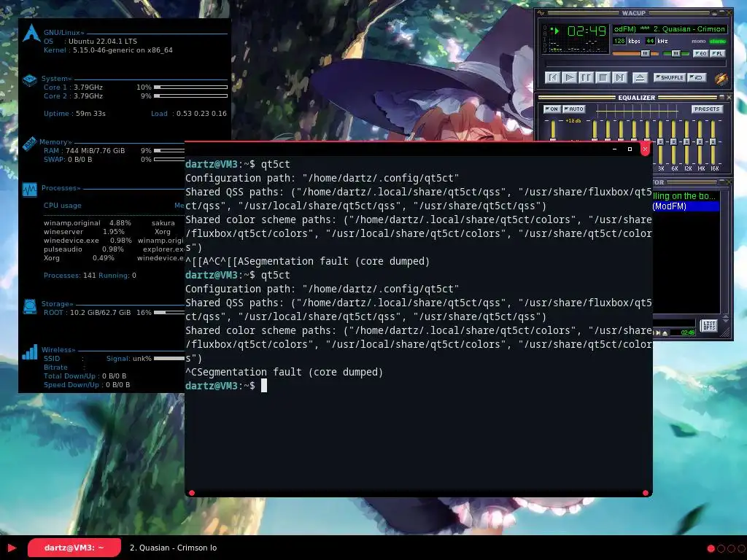This screenshot has height=560, width=747.
Task: Click the 3K equalizer band slider
Action: point(660,142)
